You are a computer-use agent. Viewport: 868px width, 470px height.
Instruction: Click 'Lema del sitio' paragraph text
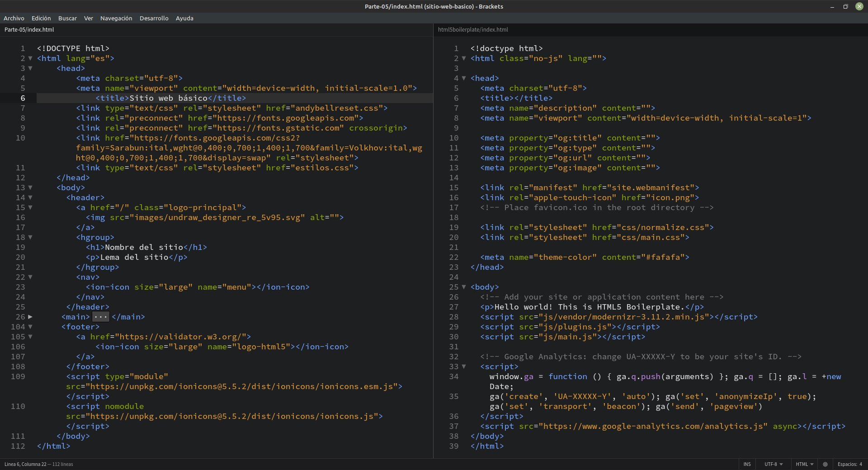[134, 257]
